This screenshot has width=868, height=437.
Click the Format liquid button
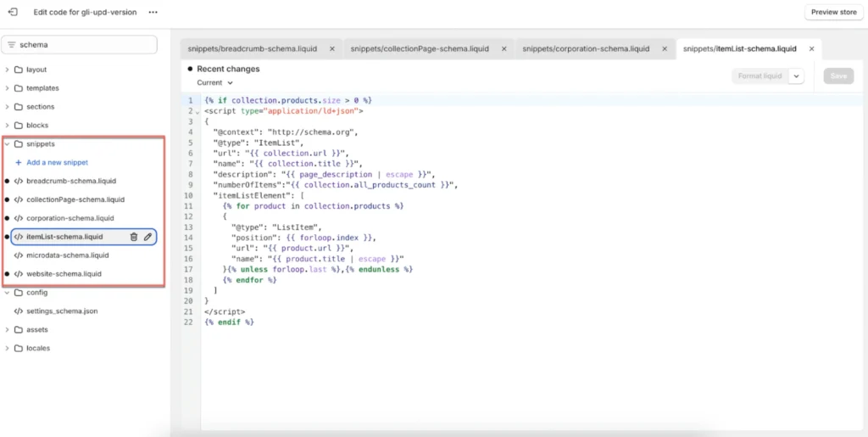(759, 76)
